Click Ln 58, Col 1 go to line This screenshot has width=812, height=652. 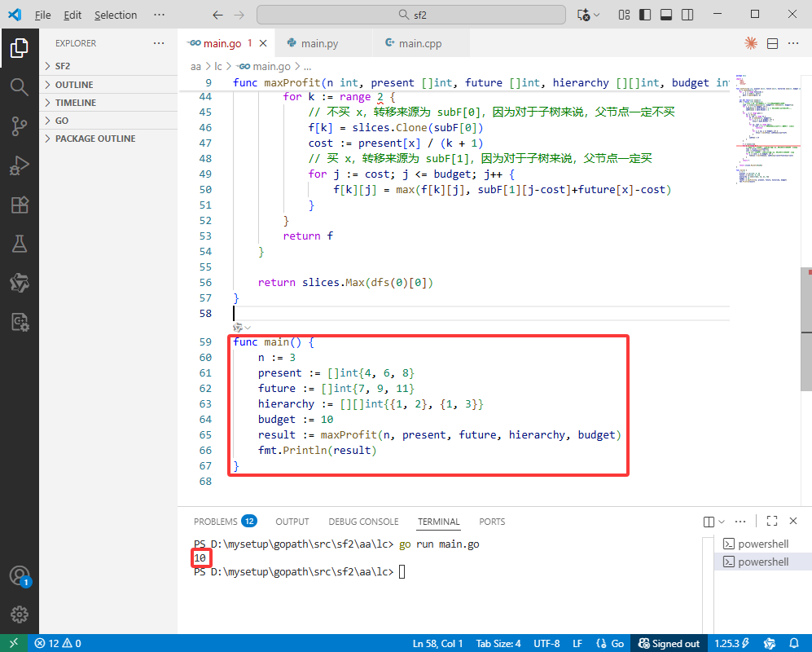(437, 643)
